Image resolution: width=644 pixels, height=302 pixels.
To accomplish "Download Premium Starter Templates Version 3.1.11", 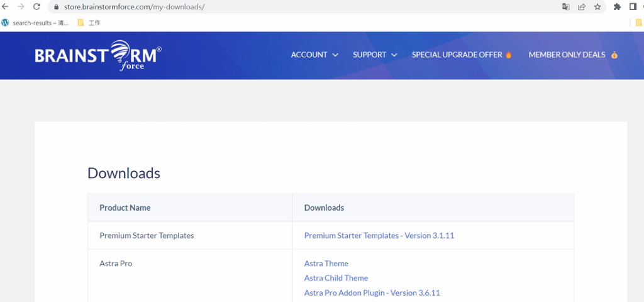I will (379, 235).
